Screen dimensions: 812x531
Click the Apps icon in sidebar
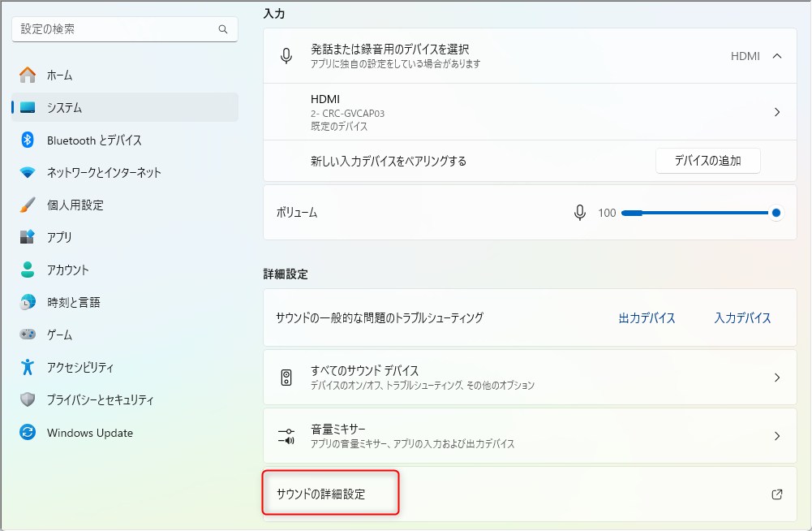coord(28,237)
